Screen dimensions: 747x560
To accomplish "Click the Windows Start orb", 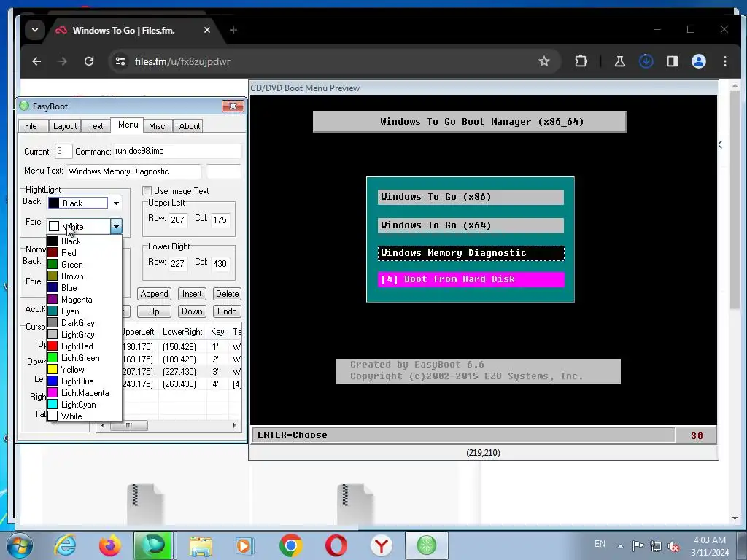I will tap(20, 545).
